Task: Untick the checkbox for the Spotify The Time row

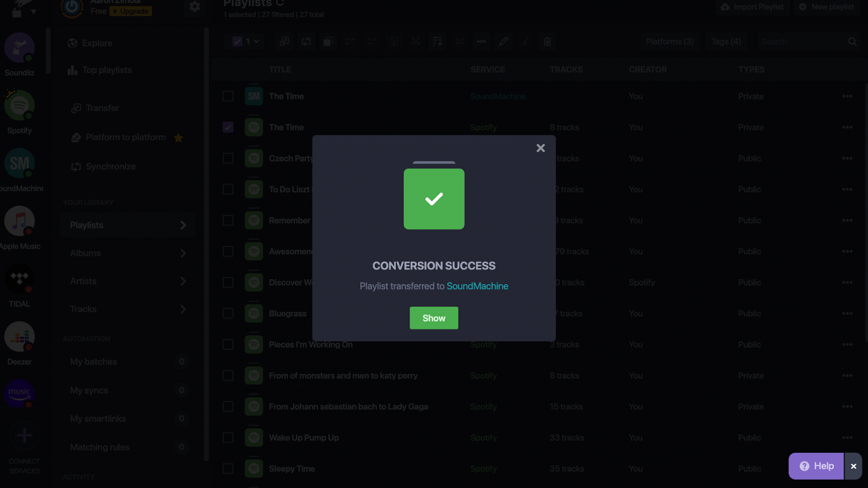Action: pyautogui.click(x=228, y=127)
